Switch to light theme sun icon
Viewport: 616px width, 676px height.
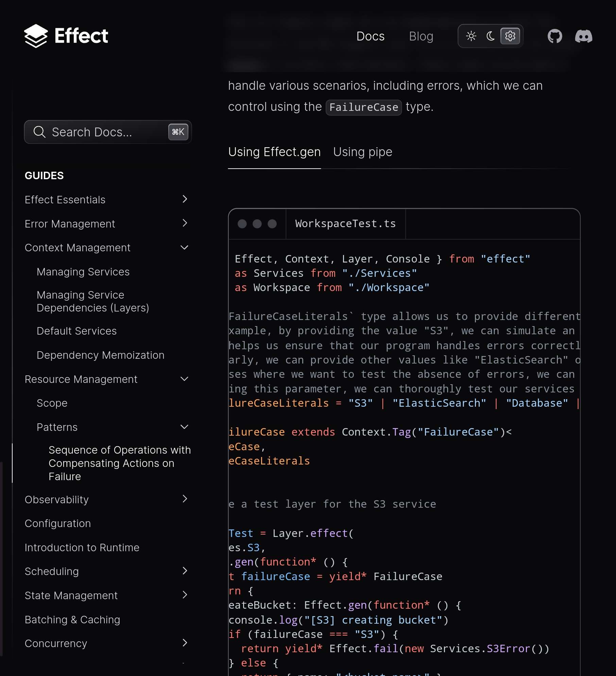(471, 36)
